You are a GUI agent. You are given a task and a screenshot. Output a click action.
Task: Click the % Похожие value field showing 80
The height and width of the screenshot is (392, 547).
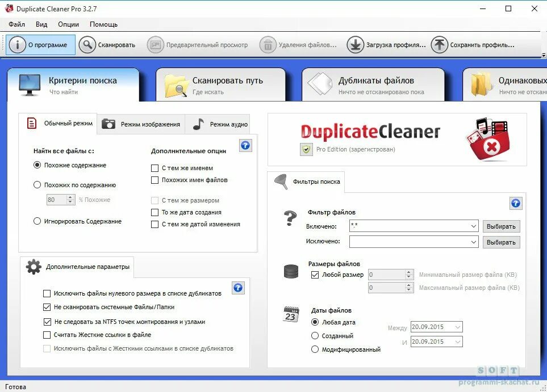(56, 200)
